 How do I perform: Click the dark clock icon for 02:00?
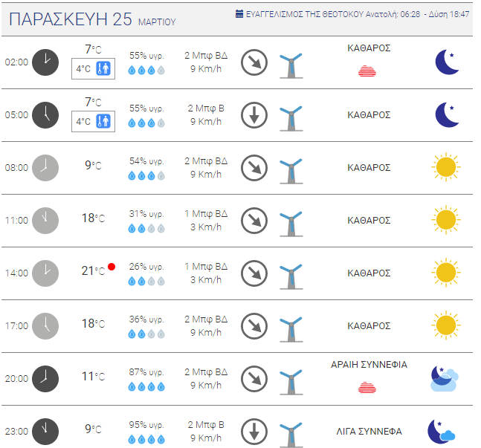click(45, 62)
